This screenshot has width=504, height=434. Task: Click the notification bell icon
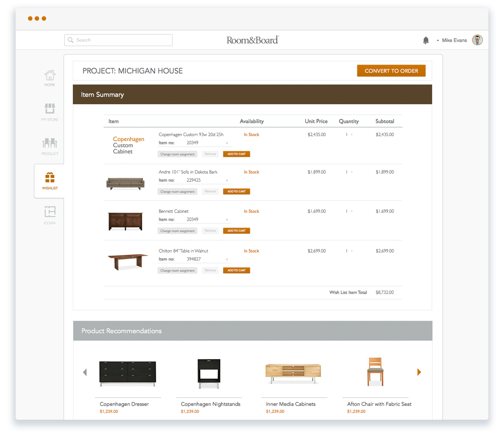click(426, 40)
